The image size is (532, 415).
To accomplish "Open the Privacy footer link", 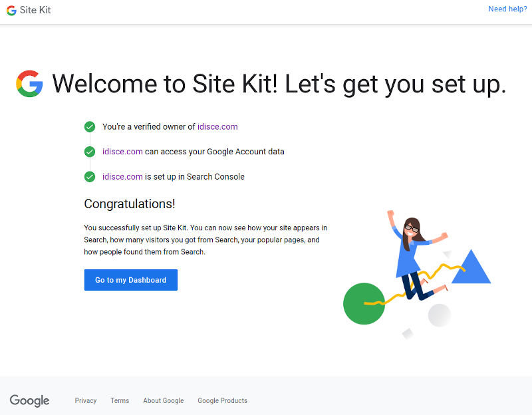I will click(x=86, y=400).
